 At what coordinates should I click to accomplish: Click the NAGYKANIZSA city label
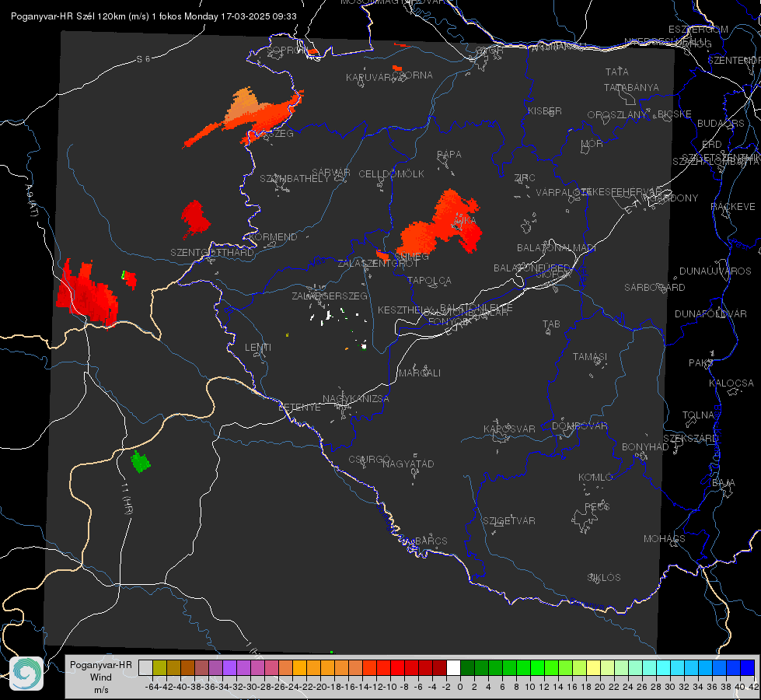[x=356, y=399]
